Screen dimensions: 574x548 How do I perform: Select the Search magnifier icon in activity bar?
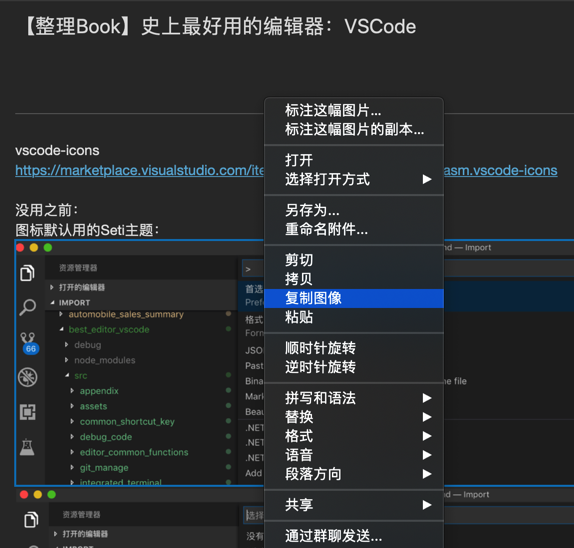pyautogui.click(x=27, y=307)
